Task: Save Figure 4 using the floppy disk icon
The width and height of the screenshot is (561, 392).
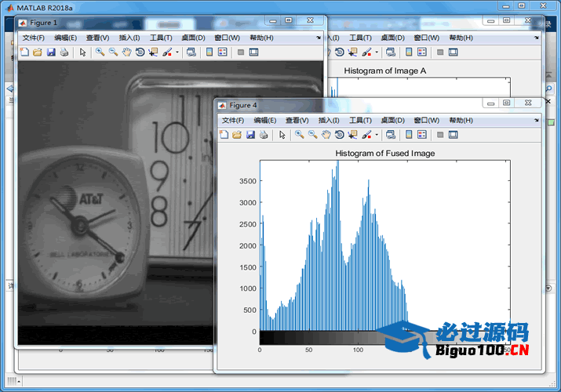Action: point(250,135)
